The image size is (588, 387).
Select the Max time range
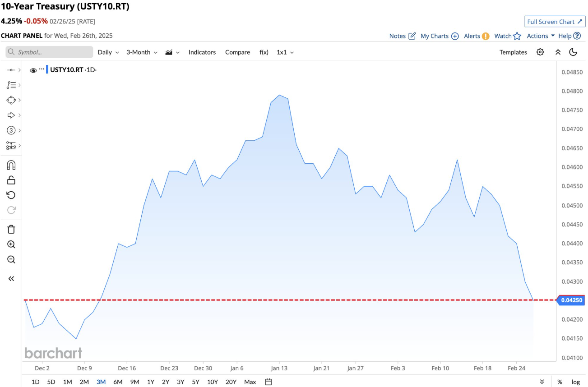250,382
